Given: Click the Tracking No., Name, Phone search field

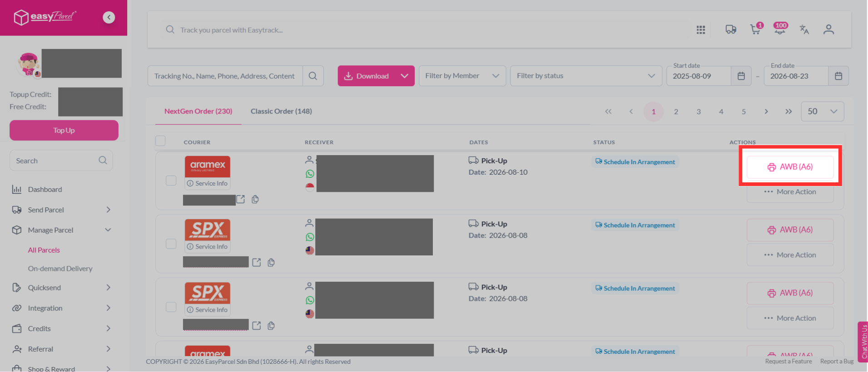Looking at the screenshot, I should click(x=225, y=76).
